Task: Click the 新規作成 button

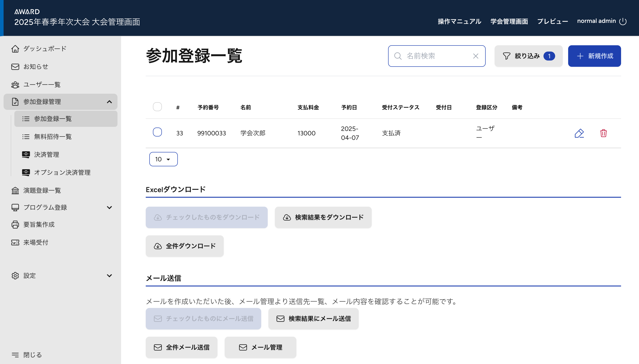Action: (x=594, y=56)
